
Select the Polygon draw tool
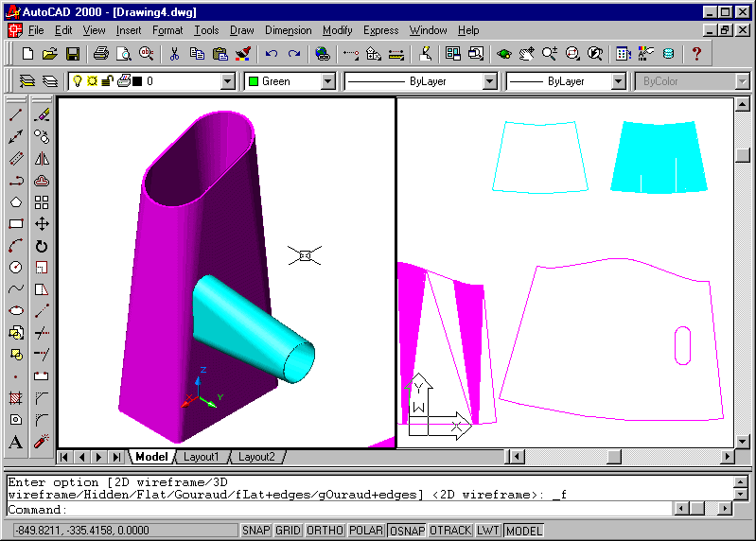(16, 201)
